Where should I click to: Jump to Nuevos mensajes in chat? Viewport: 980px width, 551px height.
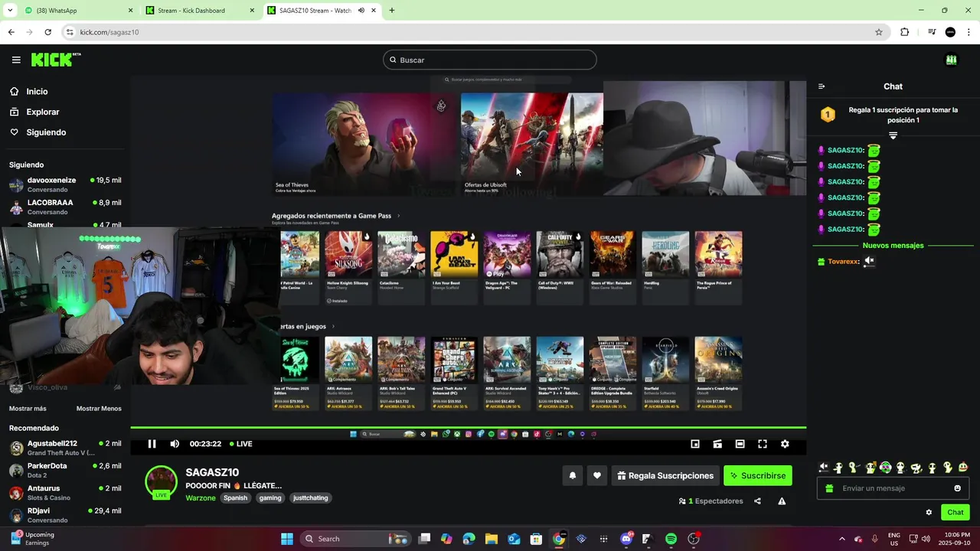tap(893, 246)
